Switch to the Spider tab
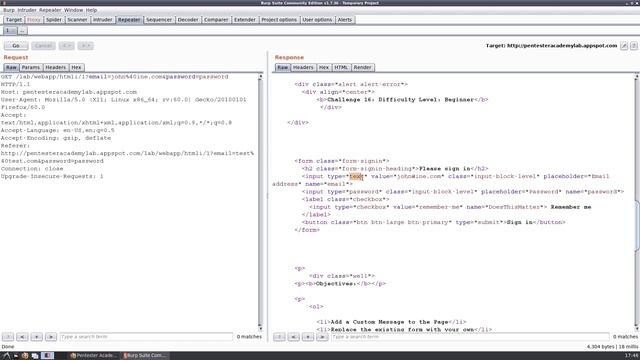The image size is (640, 360). point(53,20)
